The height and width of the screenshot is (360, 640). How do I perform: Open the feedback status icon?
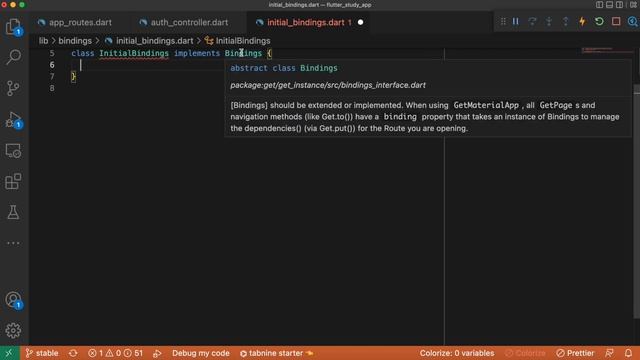tap(609, 353)
